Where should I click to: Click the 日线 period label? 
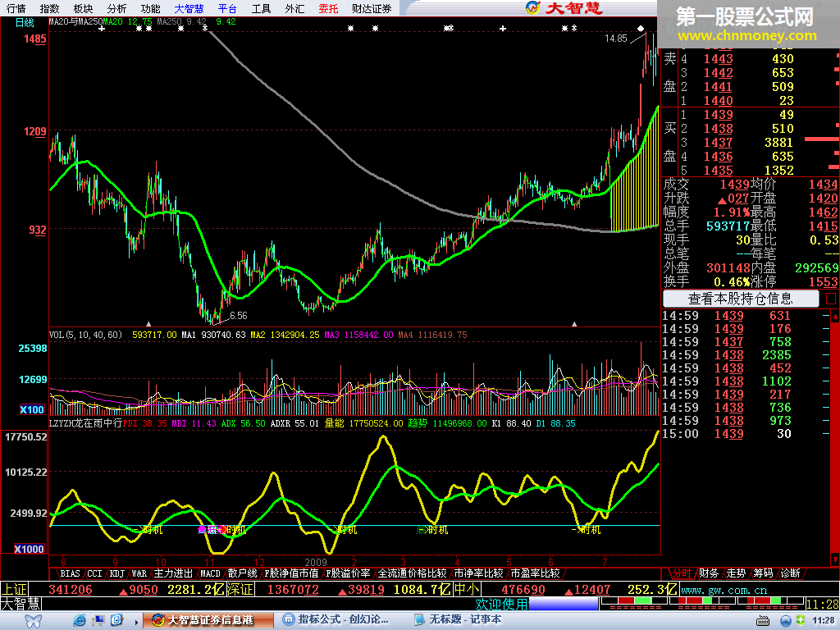pyautogui.click(x=25, y=22)
